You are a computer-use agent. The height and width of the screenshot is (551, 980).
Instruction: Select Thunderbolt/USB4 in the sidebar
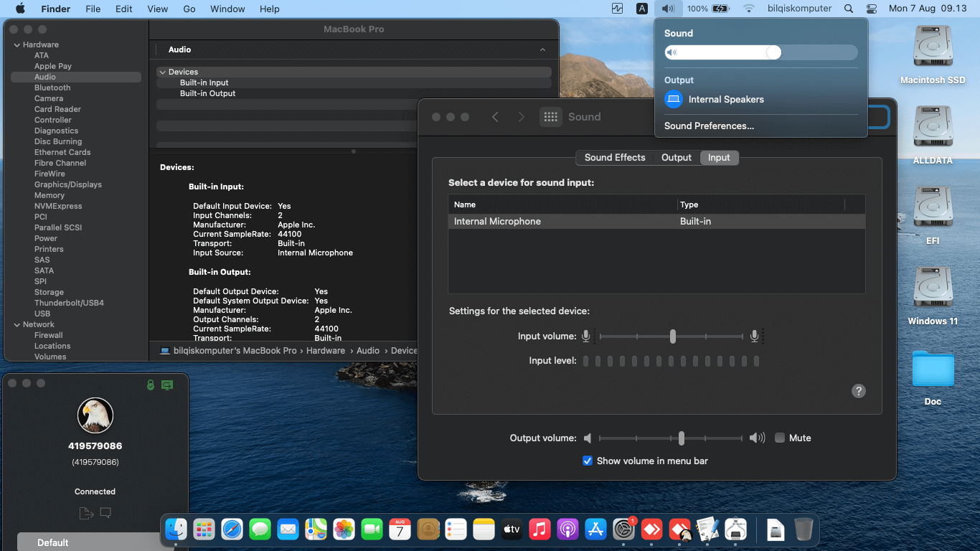(x=69, y=303)
